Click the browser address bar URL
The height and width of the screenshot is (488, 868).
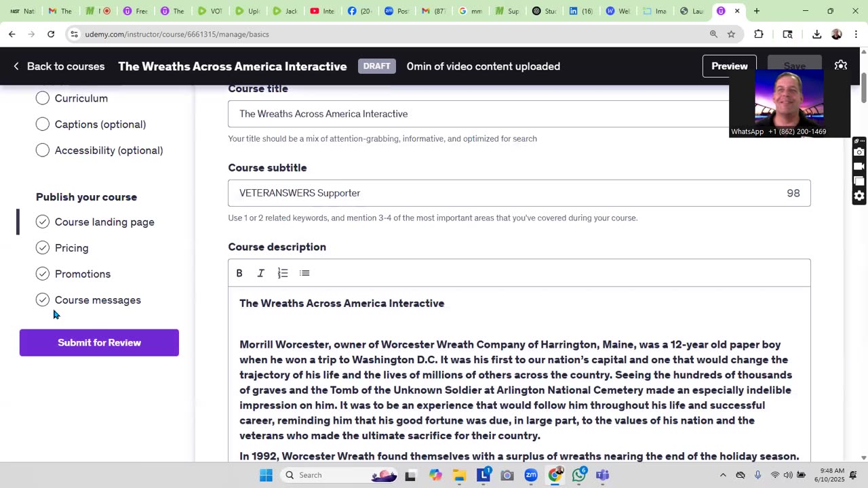[177, 34]
